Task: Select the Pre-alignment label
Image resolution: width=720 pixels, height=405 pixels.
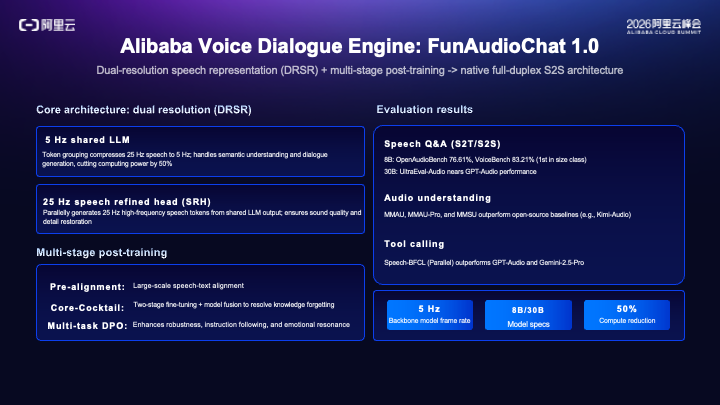Action: [87, 287]
